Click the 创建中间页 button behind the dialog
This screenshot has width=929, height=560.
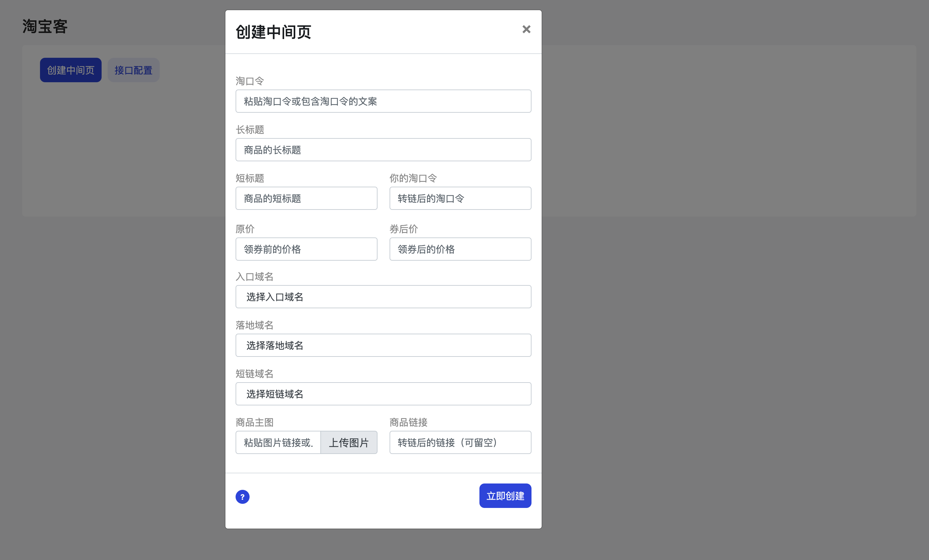(71, 70)
